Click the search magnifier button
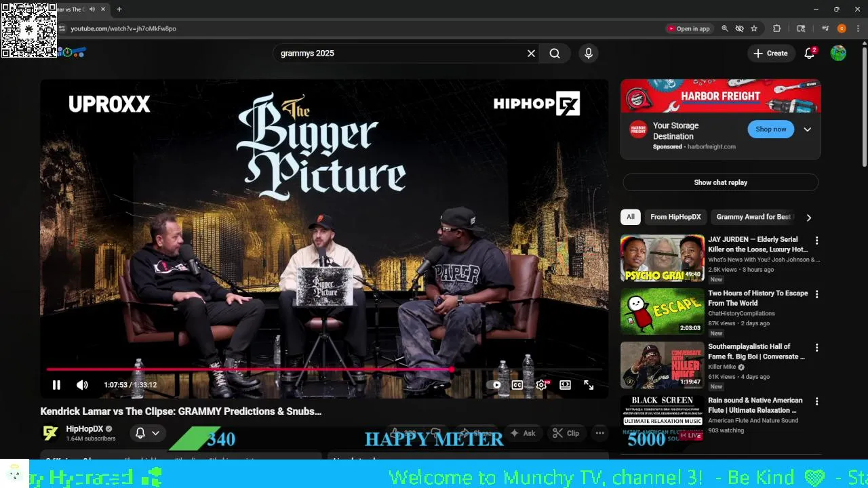868x488 pixels. 555,54
